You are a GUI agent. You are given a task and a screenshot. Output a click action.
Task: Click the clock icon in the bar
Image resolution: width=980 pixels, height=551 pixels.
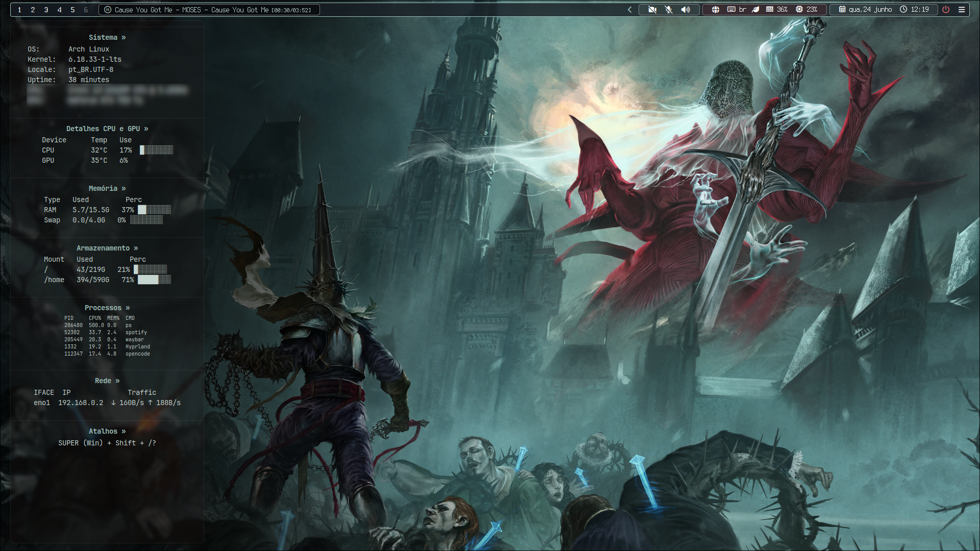(903, 10)
